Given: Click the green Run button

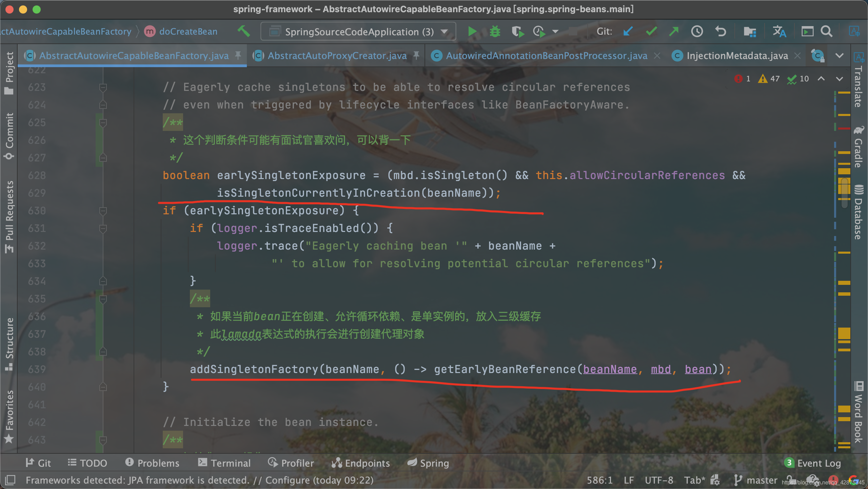Looking at the screenshot, I should click(x=472, y=32).
